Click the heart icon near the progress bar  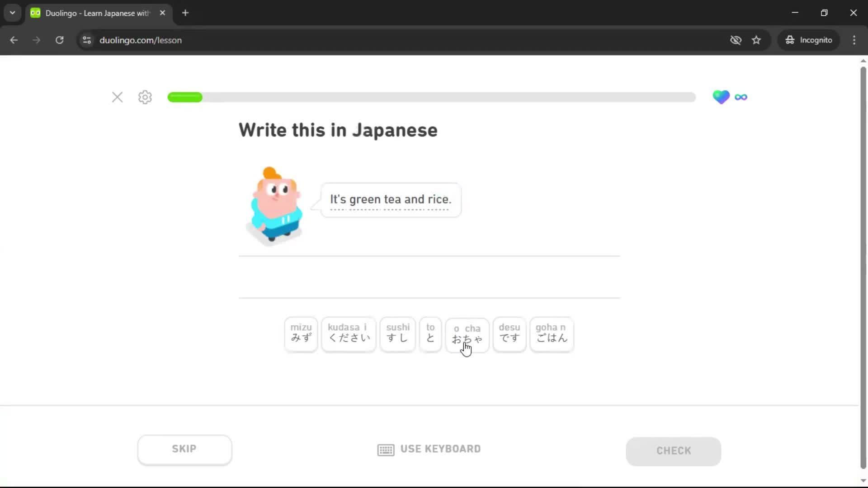click(721, 97)
